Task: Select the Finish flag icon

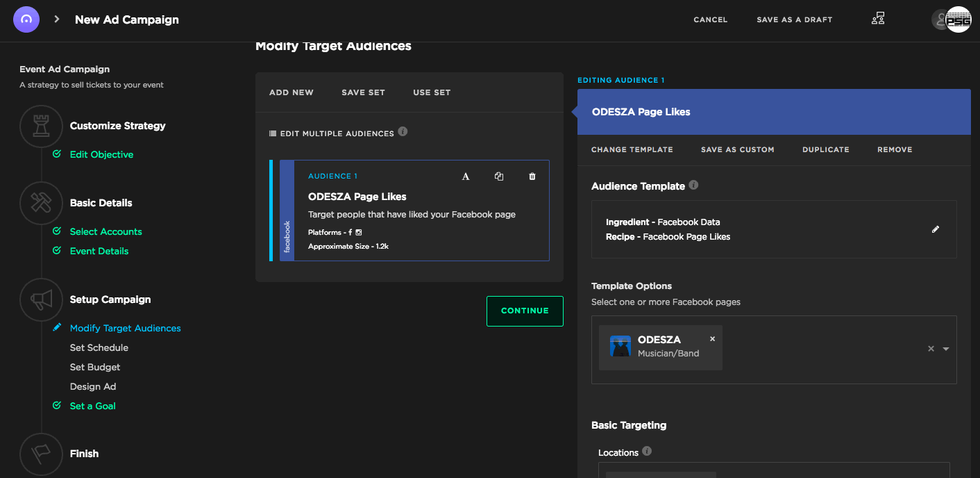Action: point(42,454)
